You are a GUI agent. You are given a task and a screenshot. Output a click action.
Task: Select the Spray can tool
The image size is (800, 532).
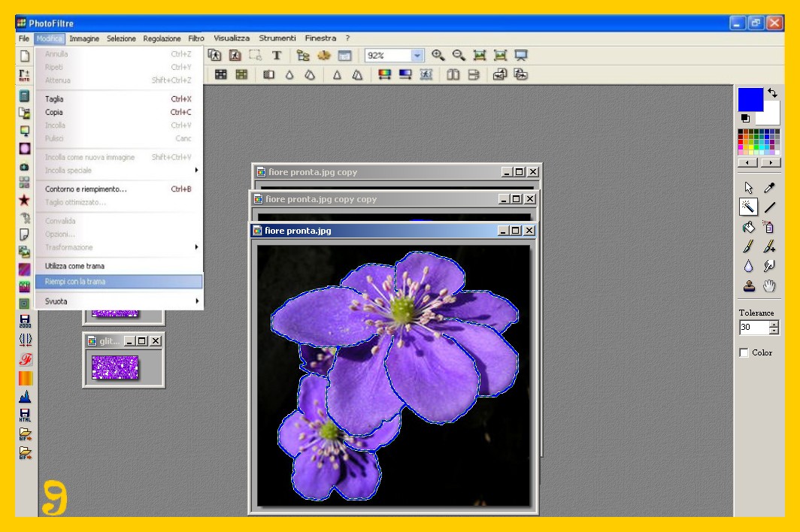(x=769, y=227)
